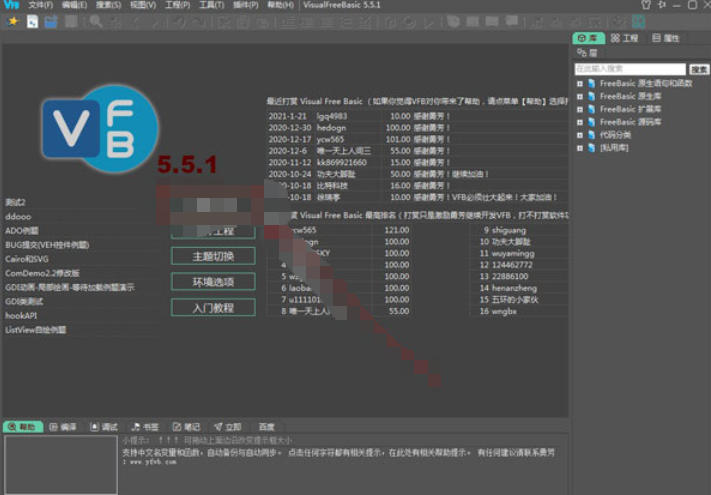Select the FreeBasic 扩展库 tree item

pos(630,109)
